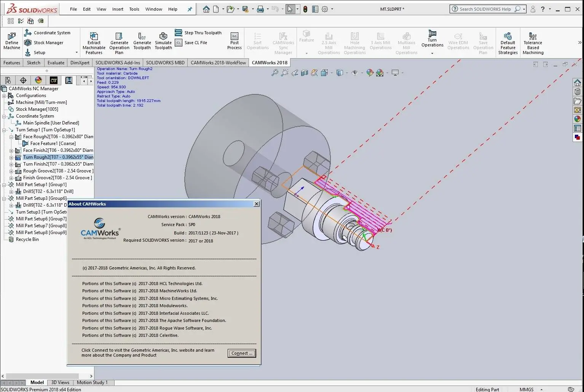Click the Define Machine tool
Viewport: 584px width, 392px height.
(12, 41)
